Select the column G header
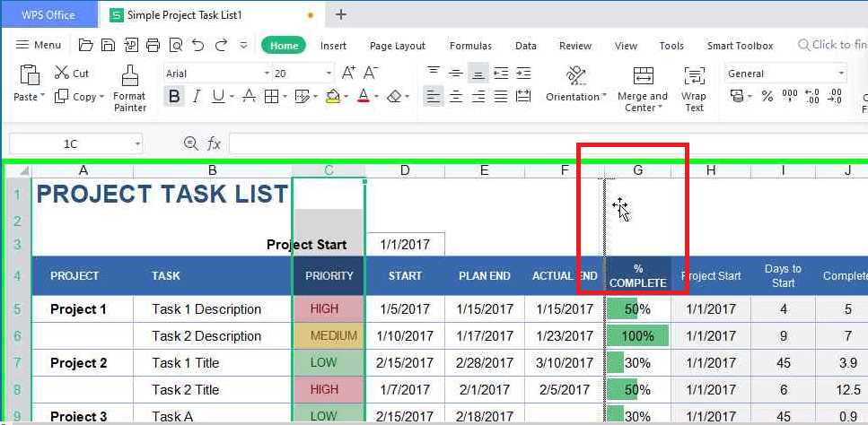Viewport: 868px width, 425px height. (637, 170)
